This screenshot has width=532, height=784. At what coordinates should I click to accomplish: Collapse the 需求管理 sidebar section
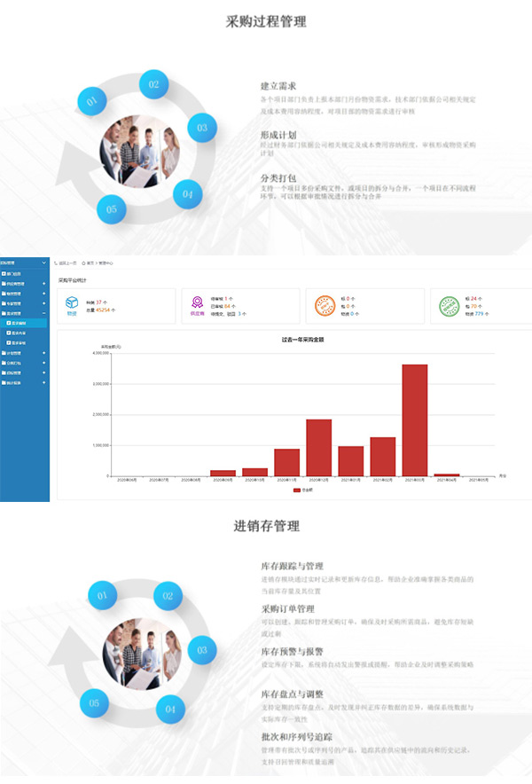(x=44, y=313)
